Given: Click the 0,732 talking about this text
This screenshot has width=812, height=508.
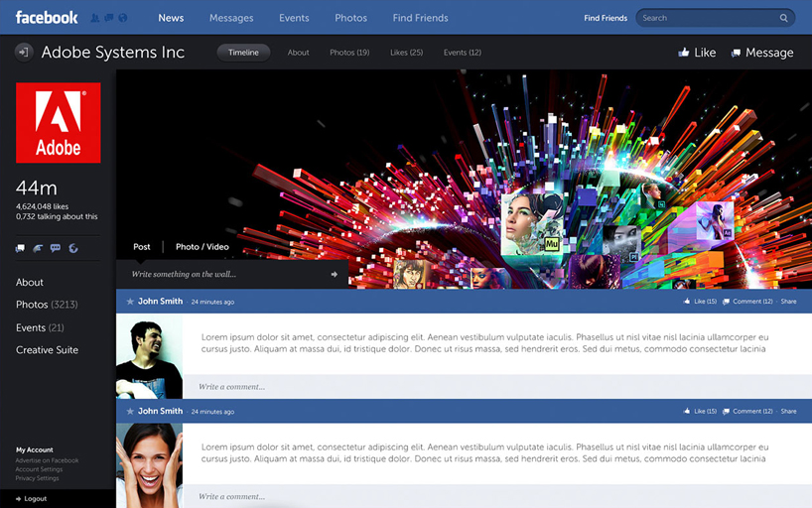Looking at the screenshot, I should pyautogui.click(x=57, y=216).
